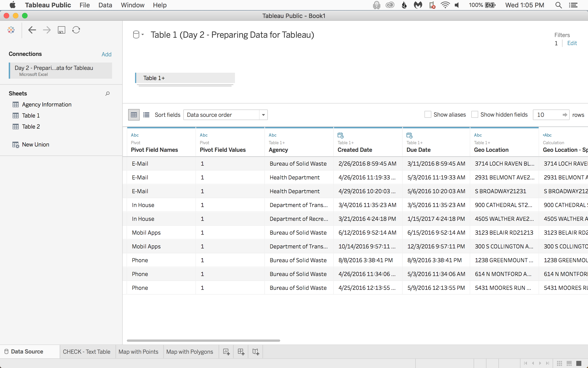588x368 pixels.
Task: Expand the data source menu arrow by cylinder
Action: point(143,34)
